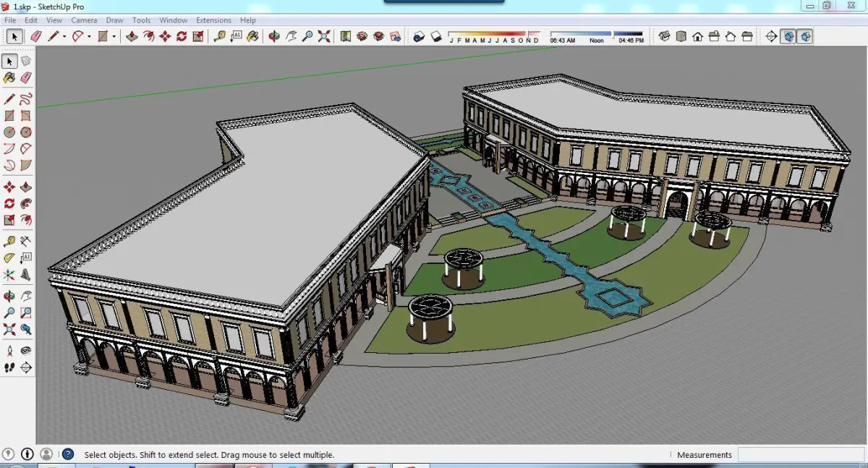The image size is (868, 468).
Task: Open the Arc tool dropdown arrow
Action: pos(88,36)
